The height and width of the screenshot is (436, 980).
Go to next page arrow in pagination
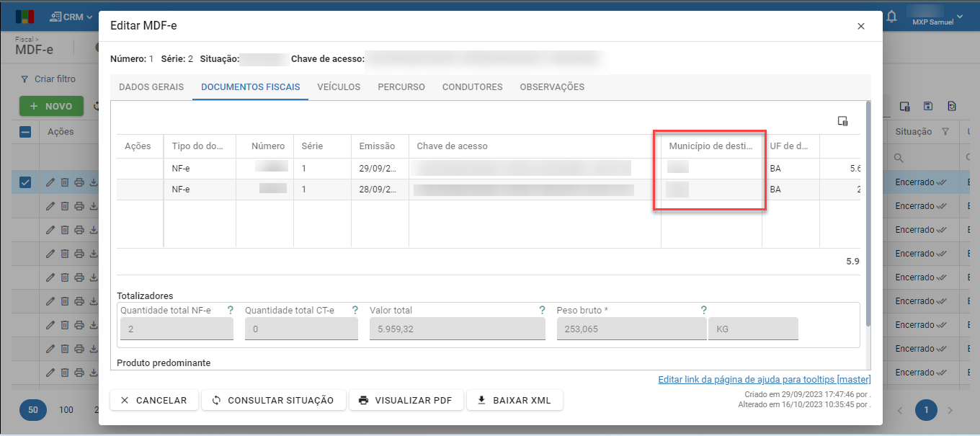point(950,410)
